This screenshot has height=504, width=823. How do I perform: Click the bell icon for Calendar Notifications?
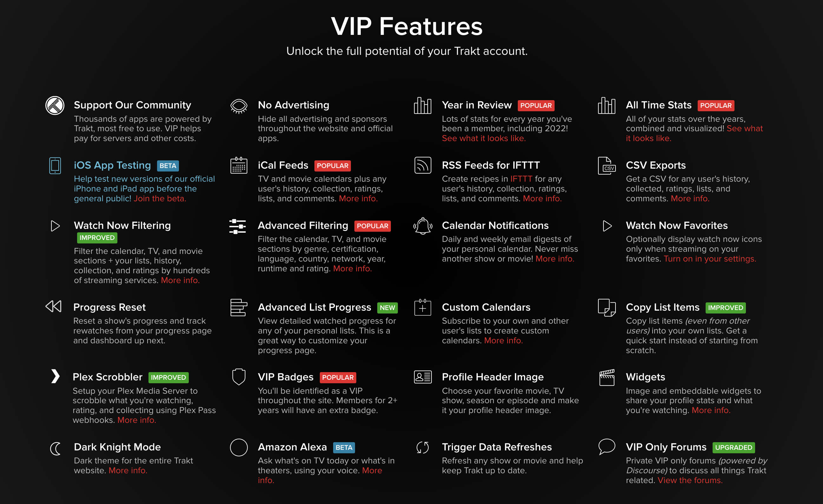pyautogui.click(x=423, y=226)
